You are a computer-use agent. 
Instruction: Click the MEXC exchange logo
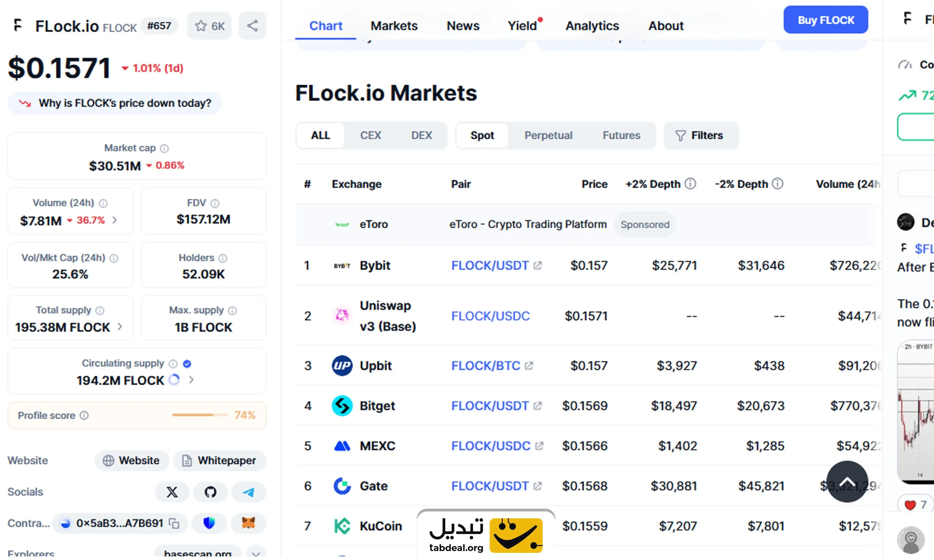(342, 446)
